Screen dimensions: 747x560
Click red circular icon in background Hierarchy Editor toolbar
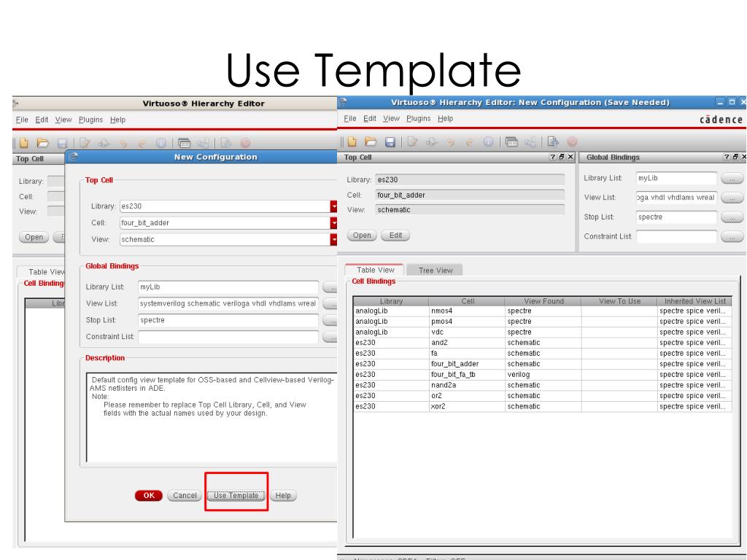point(245,143)
